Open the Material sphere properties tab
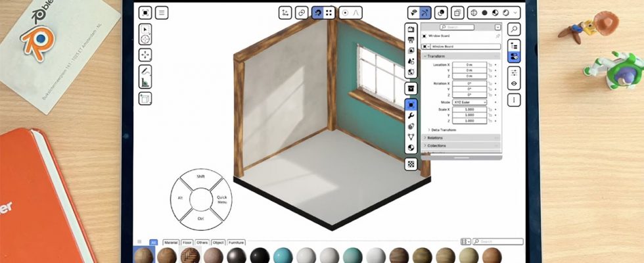644x263 pixels. (411, 147)
